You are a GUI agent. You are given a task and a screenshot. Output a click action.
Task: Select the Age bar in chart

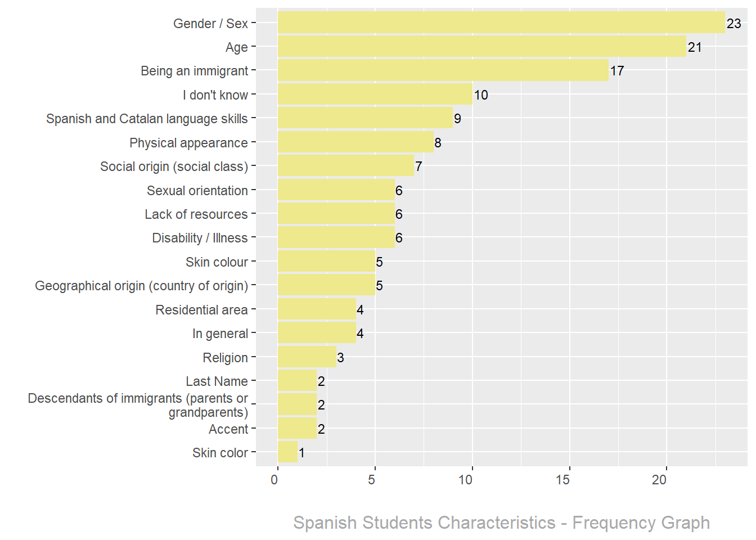tap(481, 47)
